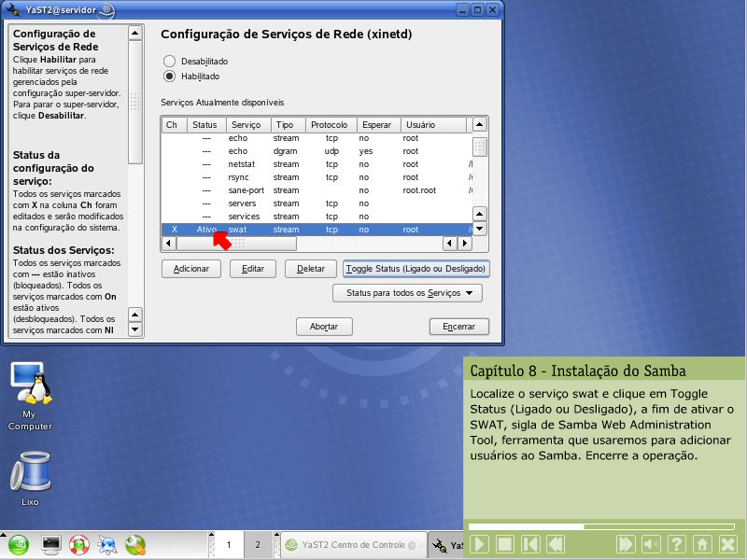Select the Habilitado radio button
The image size is (747, 560).
coord(170,77)
